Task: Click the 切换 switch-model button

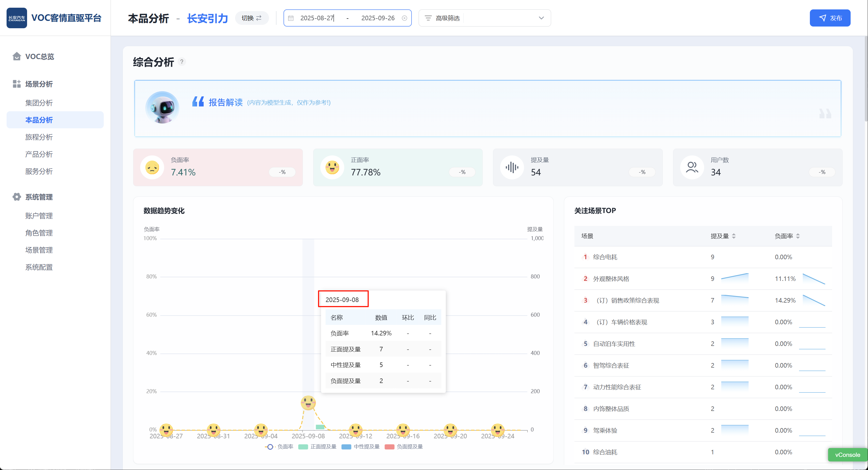Action: (251, 18)
